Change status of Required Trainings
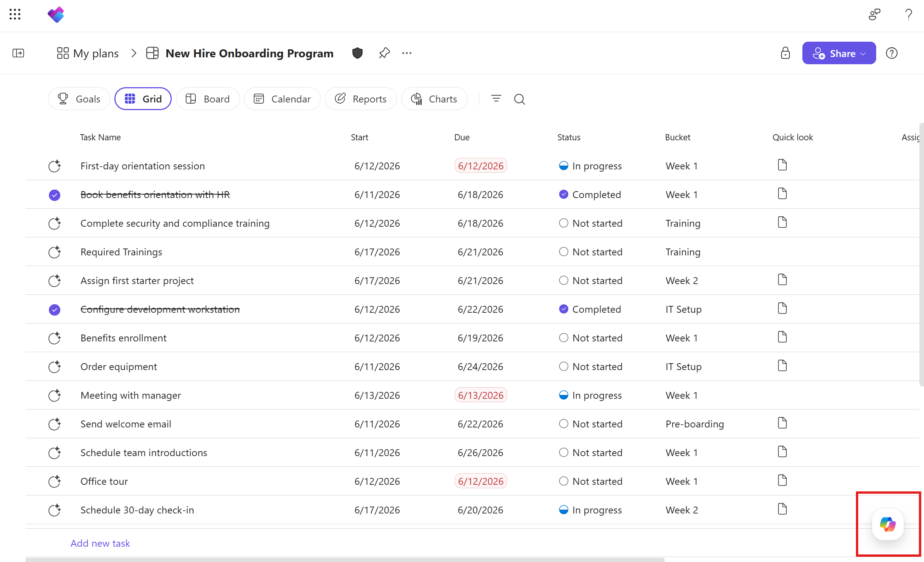 (591, 252)
